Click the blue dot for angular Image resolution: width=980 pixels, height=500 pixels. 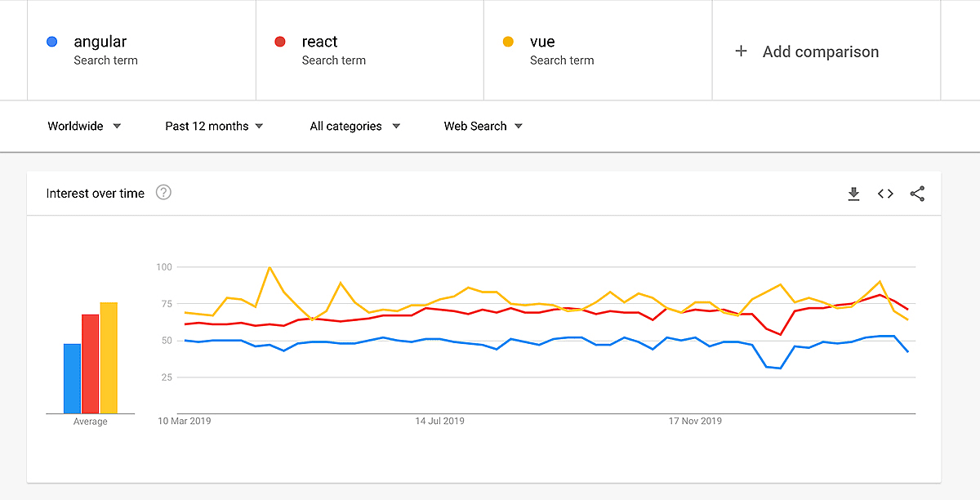click(52, 42)
